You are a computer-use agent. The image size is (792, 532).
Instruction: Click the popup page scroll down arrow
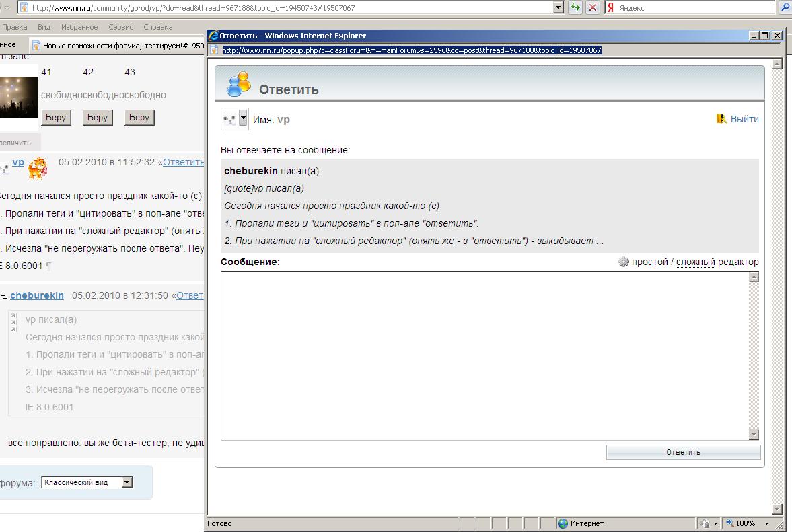click(x=777, y=508)
